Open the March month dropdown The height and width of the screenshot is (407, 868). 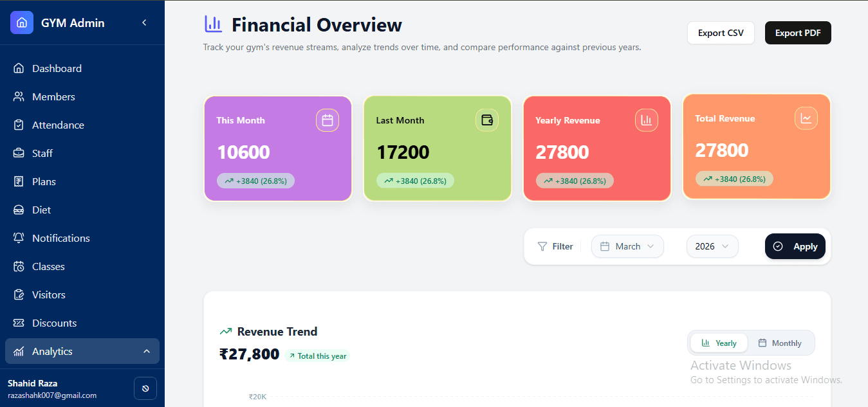tap(627, 246)
